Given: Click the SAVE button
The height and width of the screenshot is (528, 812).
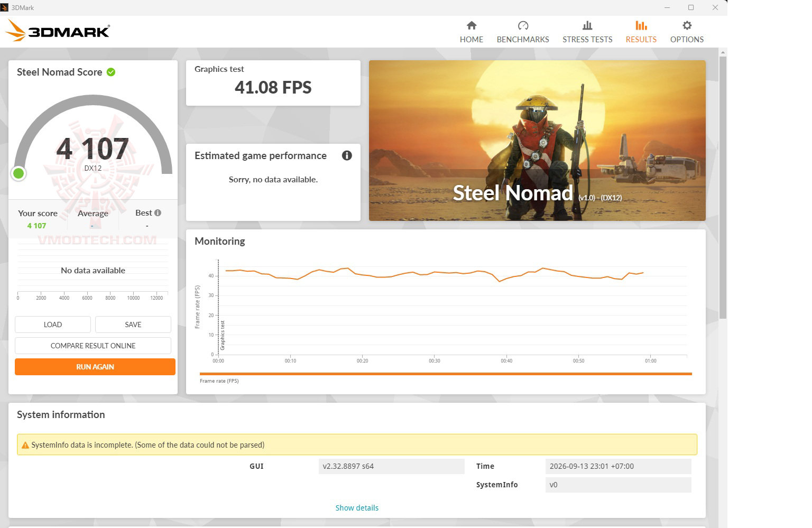Looking at the screenshot, I should click(133, 325).
